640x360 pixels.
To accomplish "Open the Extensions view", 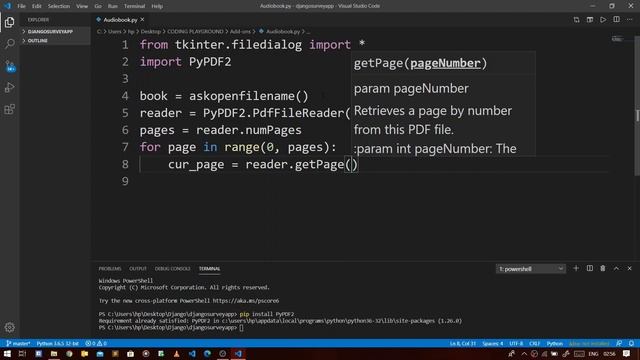I will [x=9, y=109].
